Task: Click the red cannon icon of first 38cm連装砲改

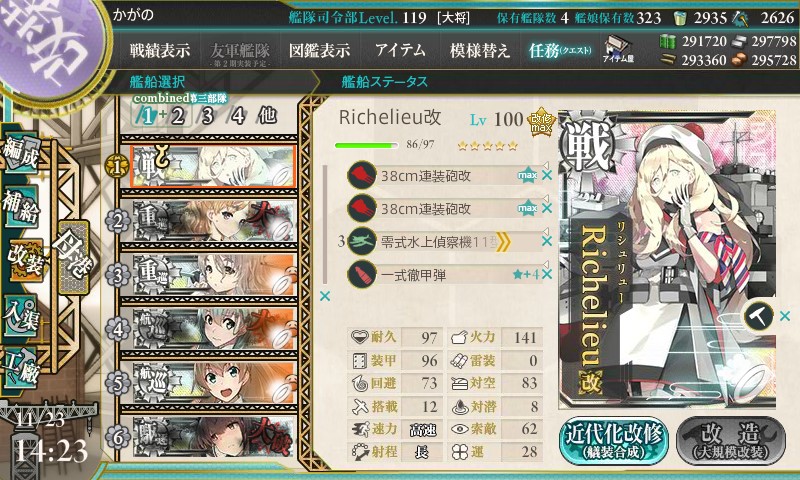Action: click(362, 175)
